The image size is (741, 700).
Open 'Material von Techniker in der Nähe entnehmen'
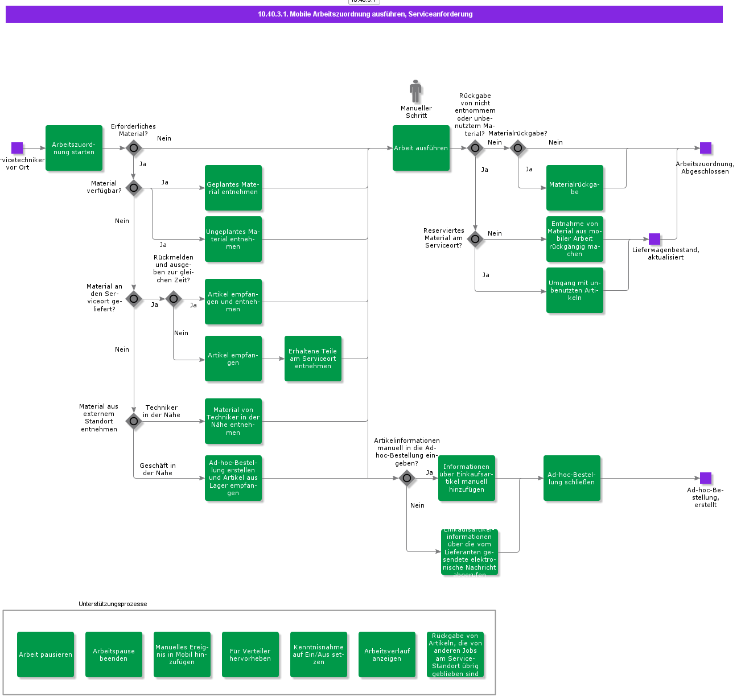(233, 421)
